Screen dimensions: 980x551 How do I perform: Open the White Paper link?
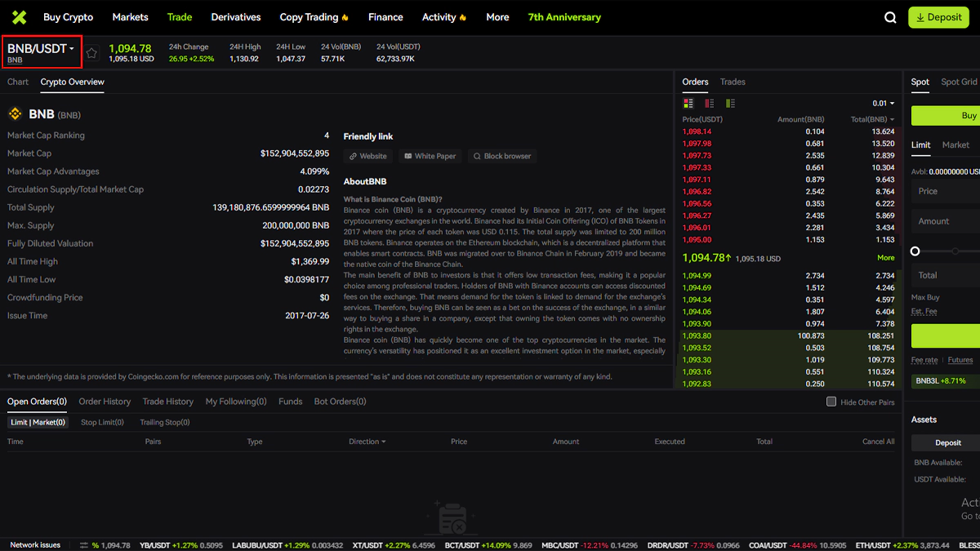coord(430,156)
